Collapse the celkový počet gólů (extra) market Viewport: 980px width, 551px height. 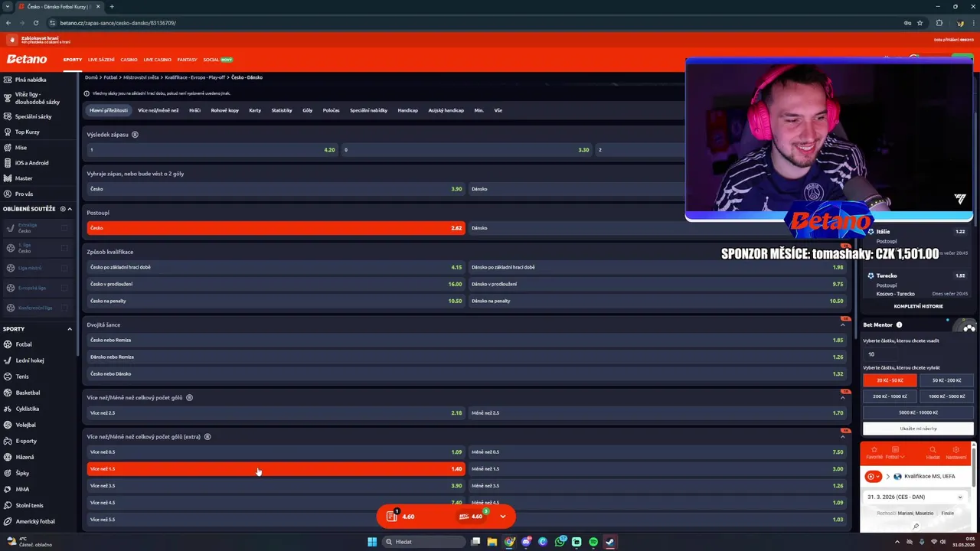click(x=843, y=436)
